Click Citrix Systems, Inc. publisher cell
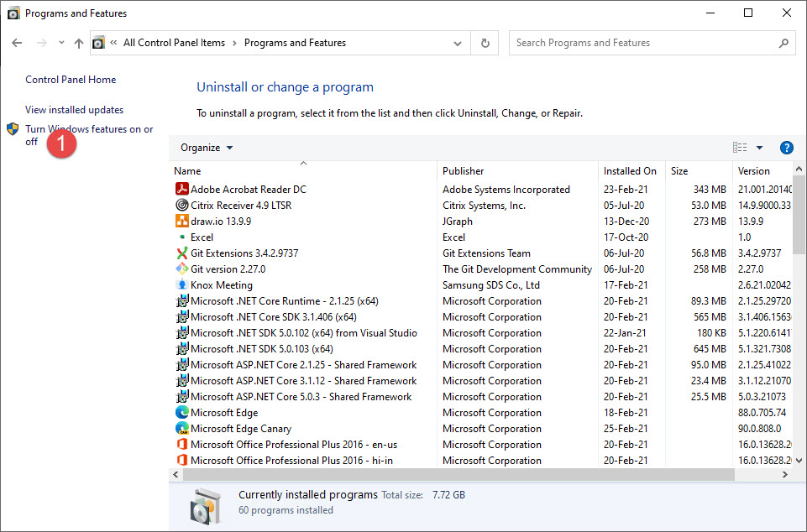Image resolution: width=807 pixels, height=532 pixels. tap(484, 205)
